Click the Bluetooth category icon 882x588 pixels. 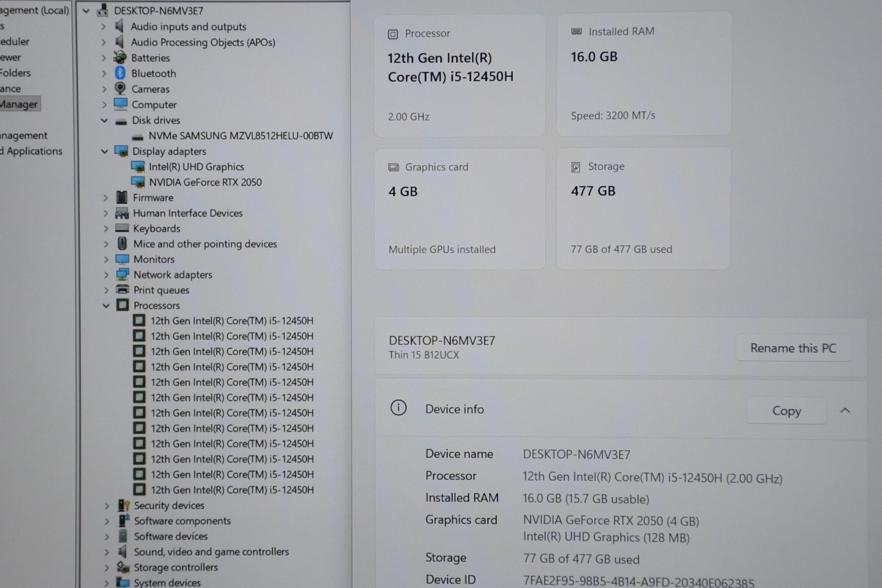click(120, 73)
